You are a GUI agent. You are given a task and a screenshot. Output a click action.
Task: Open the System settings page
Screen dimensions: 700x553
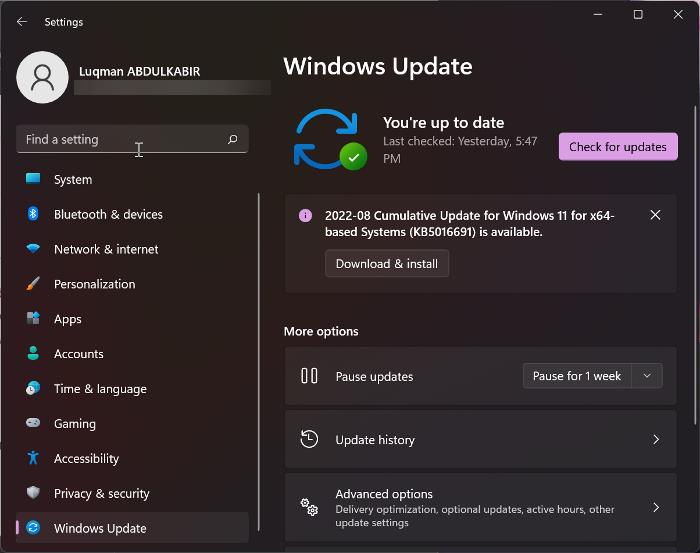coord(73,180)
